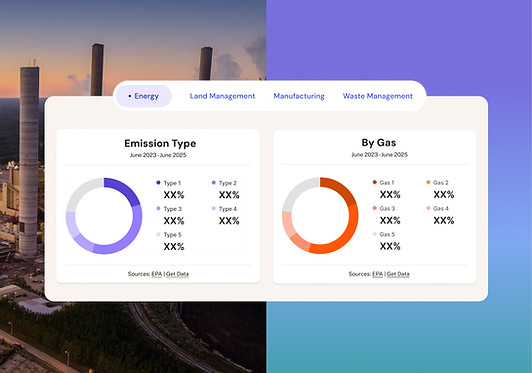Click the Type 5 gray legend dot
This screenshot has height=373, width=532.
coord(158,234)
